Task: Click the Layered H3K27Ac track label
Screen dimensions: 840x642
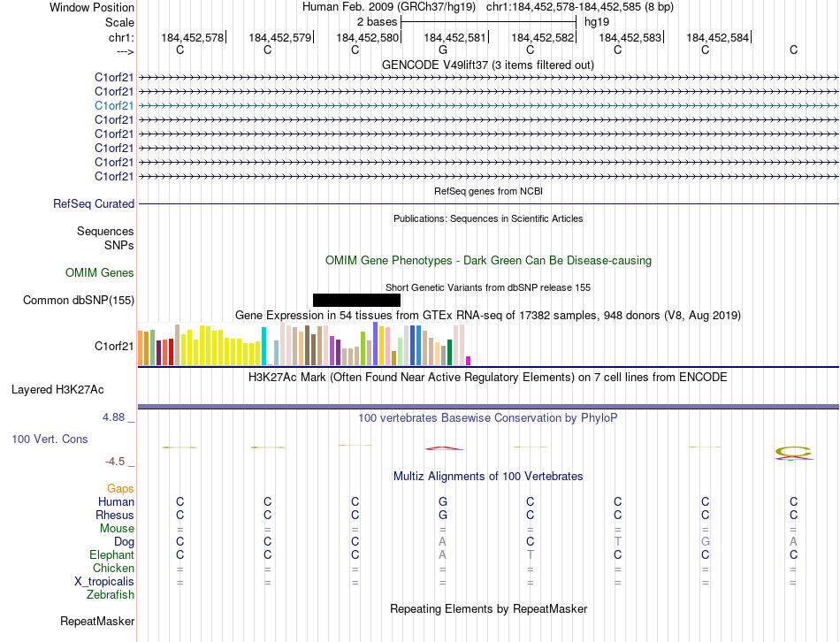Action: pyautogui.click(x=57, y=390)
